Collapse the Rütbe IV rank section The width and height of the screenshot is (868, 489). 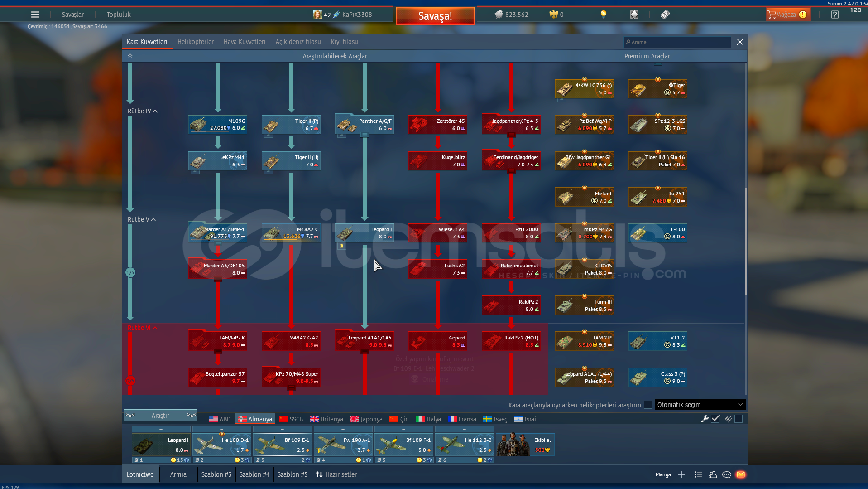pyautogui.click(x=142, y=111)
